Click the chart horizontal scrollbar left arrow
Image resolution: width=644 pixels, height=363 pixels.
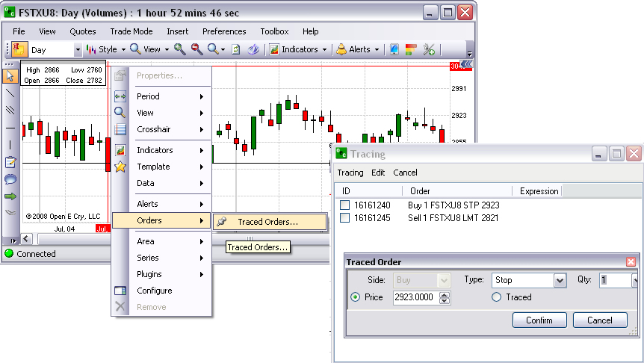tap(27, 239)
